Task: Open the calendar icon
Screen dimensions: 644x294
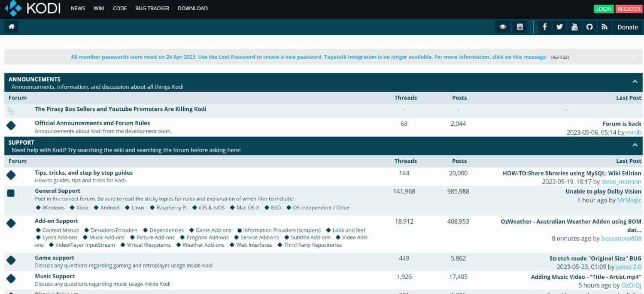Action: 520,27
